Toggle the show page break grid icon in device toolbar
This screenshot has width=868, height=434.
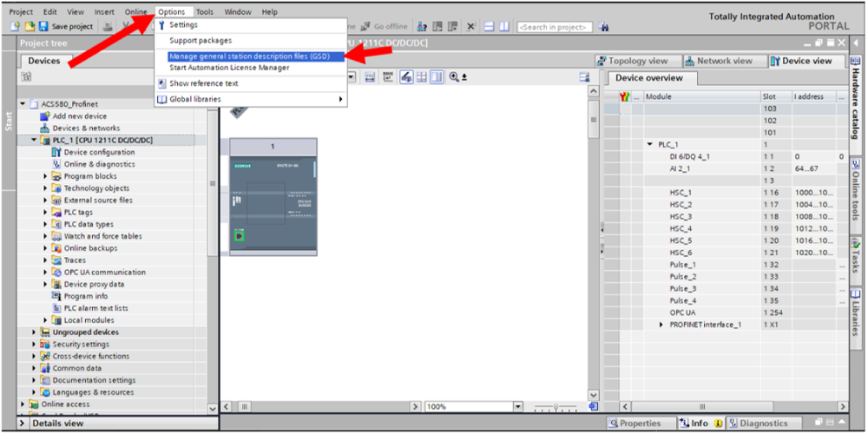[x=422, y=78]
